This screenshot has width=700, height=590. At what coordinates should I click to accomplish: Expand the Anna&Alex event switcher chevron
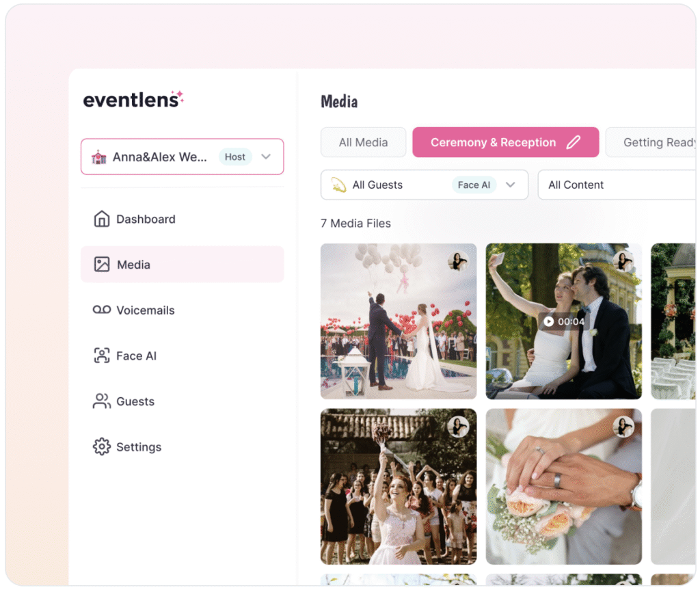[266, 157]
